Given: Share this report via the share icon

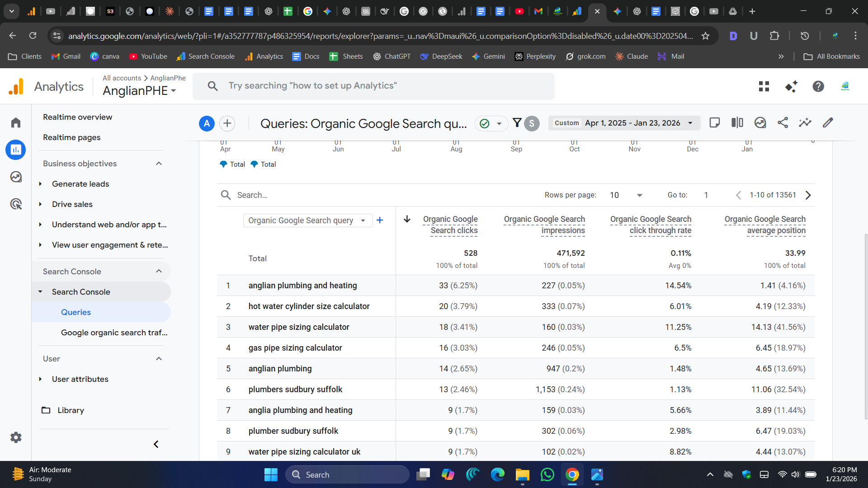Looking at the screenshot, I should click(783, 122).
